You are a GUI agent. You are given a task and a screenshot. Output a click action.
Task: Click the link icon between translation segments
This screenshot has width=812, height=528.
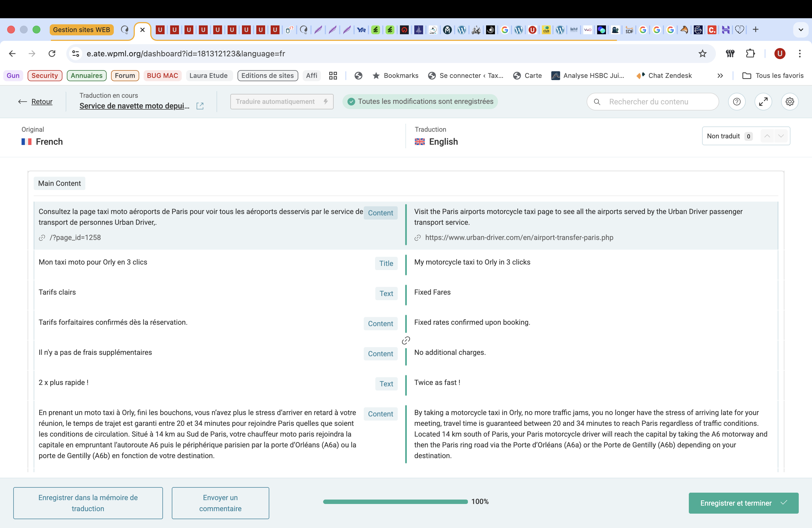pyautogui.click(x=406, y=340)
